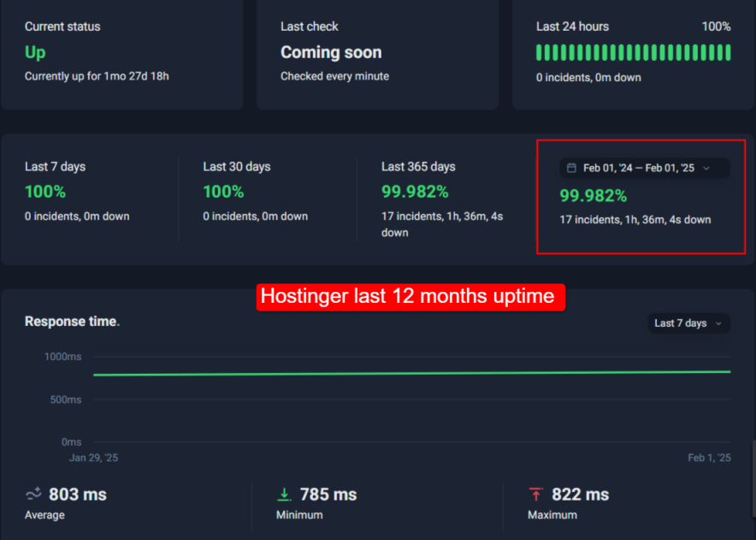Screen dimensions: 756x540
Task: Click the Last 24 hours uptime bar strip
Action: [633, 52]
